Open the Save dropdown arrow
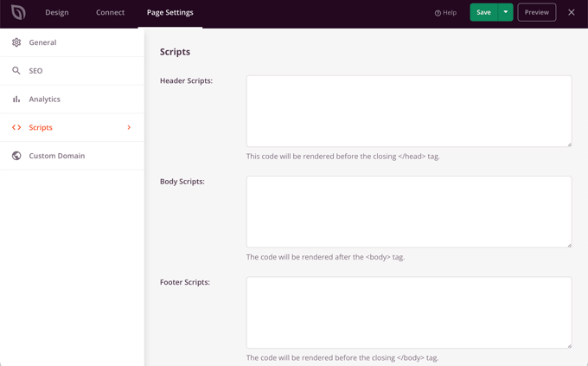The width and height of the screenshot is (588, 366). tap(506, 12)
